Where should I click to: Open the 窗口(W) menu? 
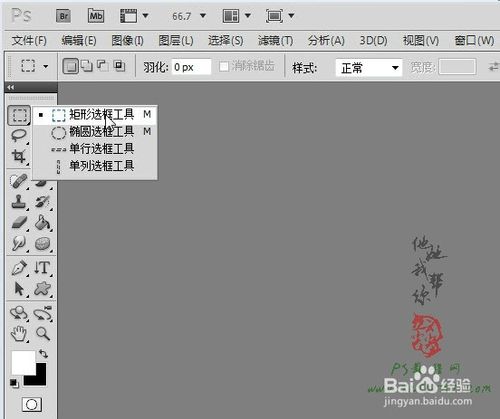click(474, 41)
